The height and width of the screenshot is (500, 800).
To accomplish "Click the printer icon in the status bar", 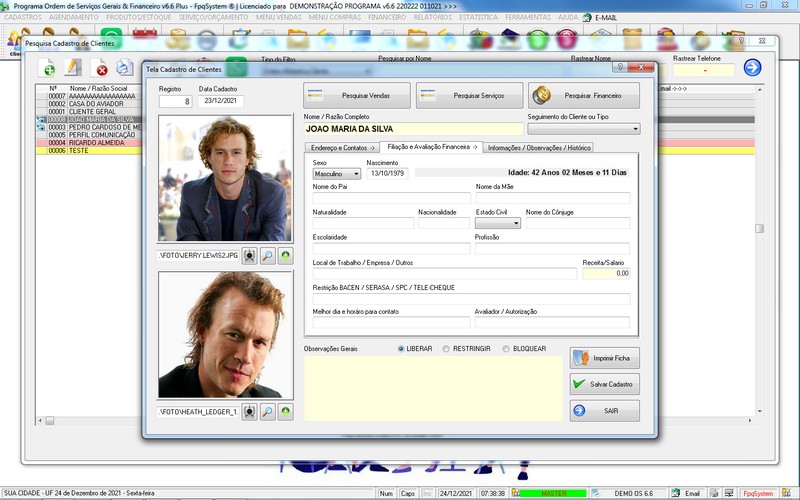I will coord(714,493).
